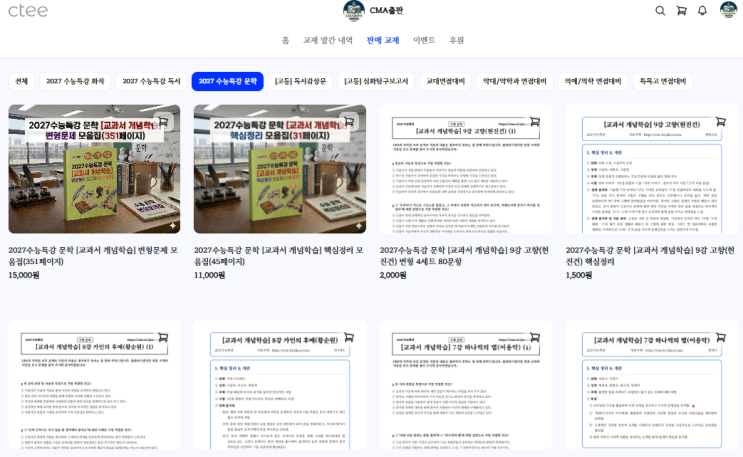Filter by 약대/약학과 면접대비
This screenshot has height=457, width=743.
click(515, 82)
